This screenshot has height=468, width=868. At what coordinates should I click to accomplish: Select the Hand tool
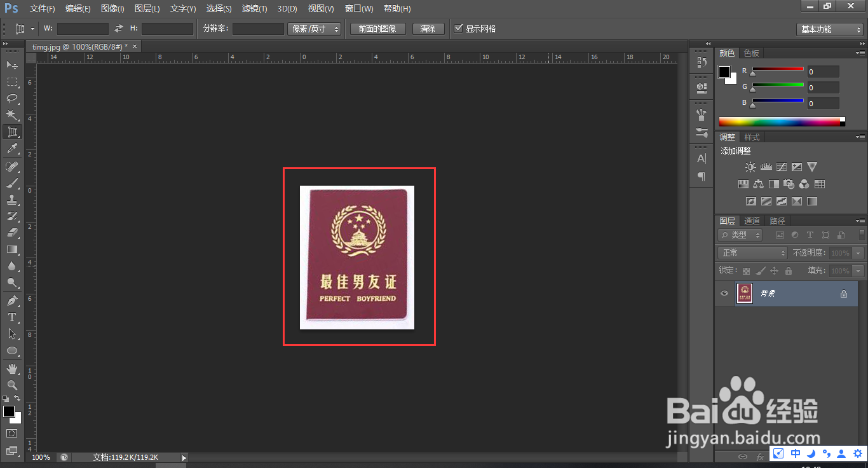12,369
